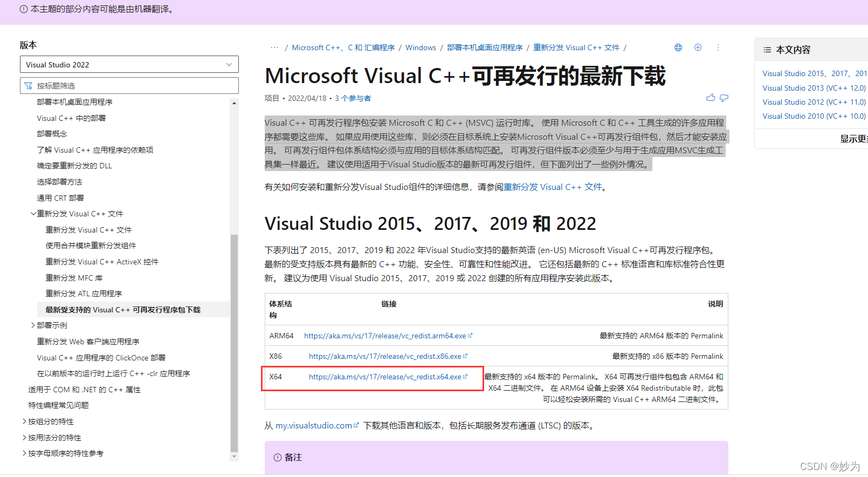868x477 pixels.
Task: Expand the 部署示例 tree node
Action: point(33,325)
